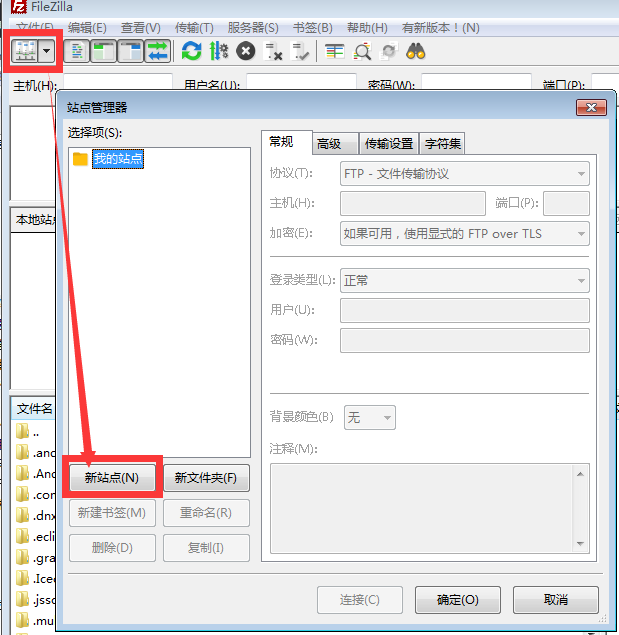619x635 pixels.
Task: Open the directory listing filters icon
Action: 335,51
